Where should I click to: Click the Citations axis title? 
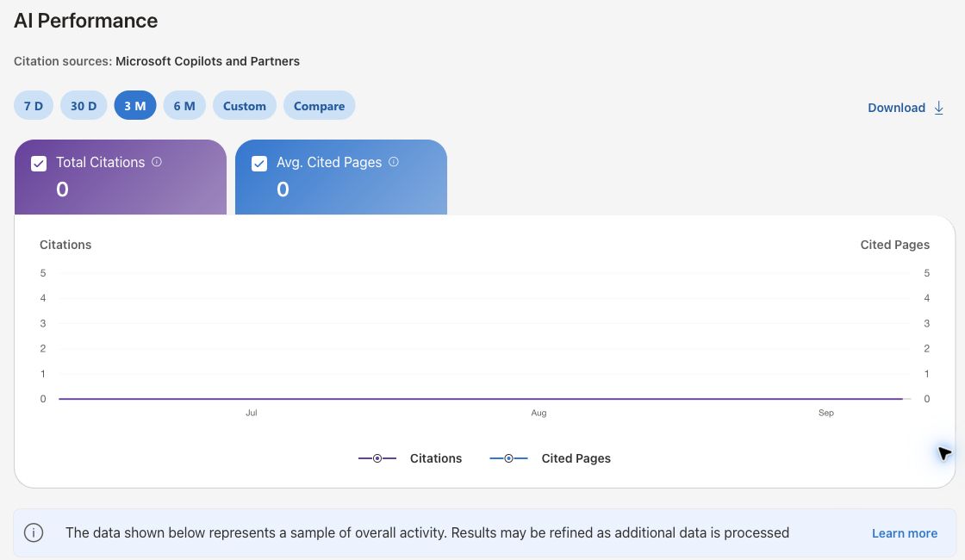65,245
